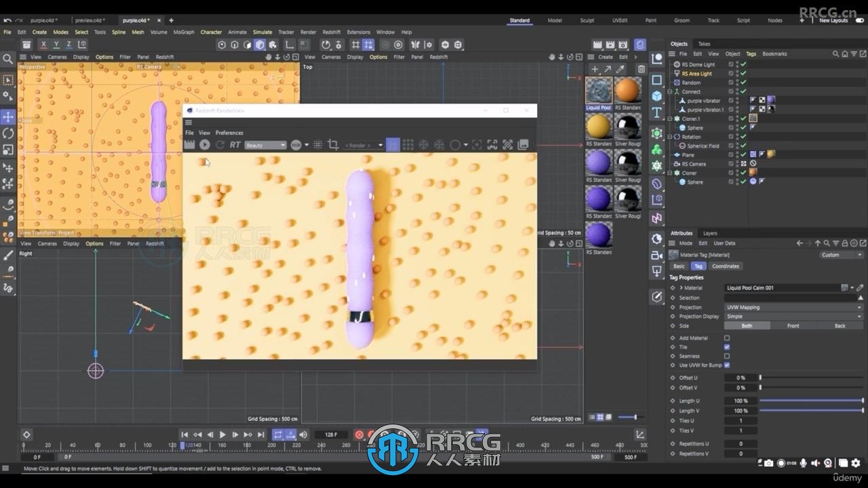Click the crop region icon in RenderView
Viewport: 868px width, 488px height.
pos(333,144)
